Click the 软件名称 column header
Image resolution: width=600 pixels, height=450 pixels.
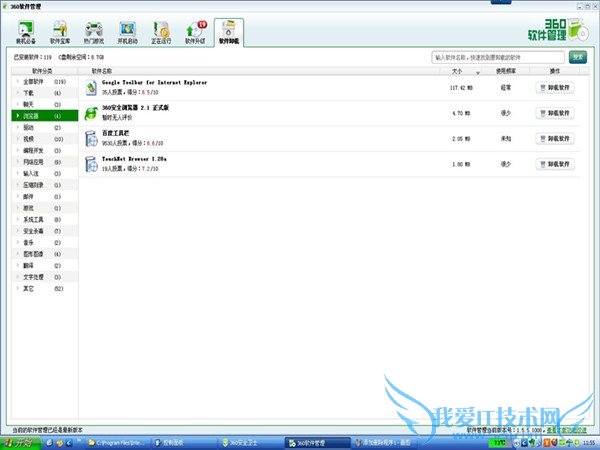(x=259, y=71)
